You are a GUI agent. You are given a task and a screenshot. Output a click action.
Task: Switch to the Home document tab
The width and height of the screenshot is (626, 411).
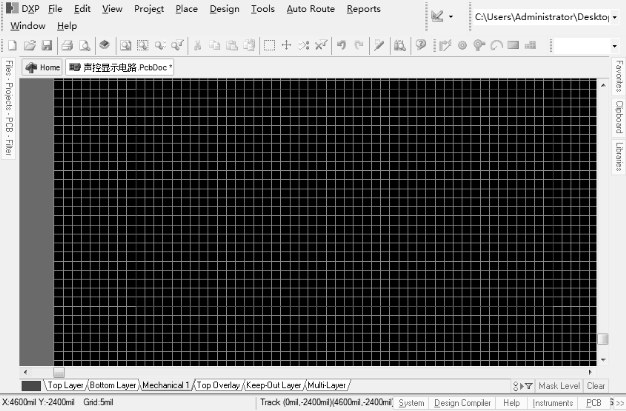[x=42, y=68]
